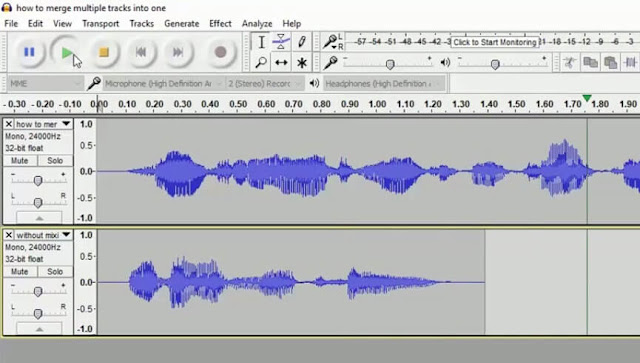Select the Time Shift tool
The height and width of the screenshot is (363, 640).
click(x=281, y=62)
